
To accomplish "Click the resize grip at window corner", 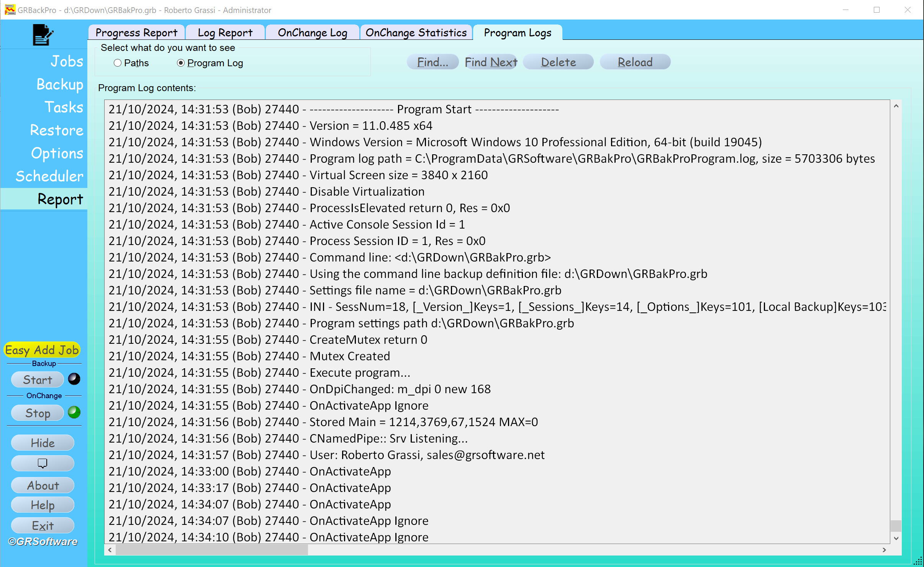I will 918,561.
